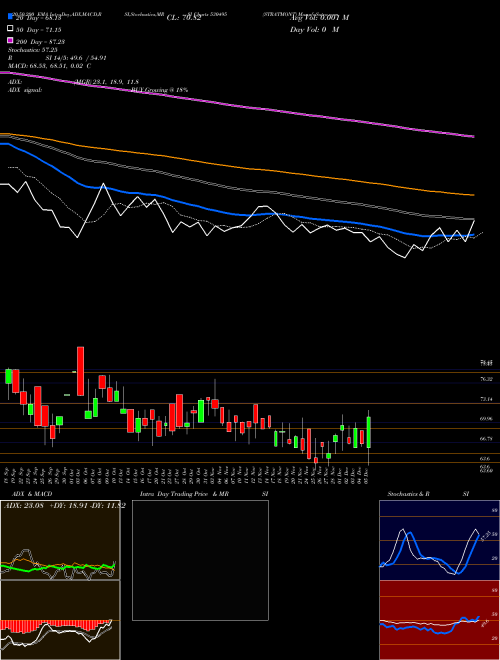500x660 pixels.
Task: Click the ADX line chart panel
Action: pyautogui.click(x=60, y=540)
